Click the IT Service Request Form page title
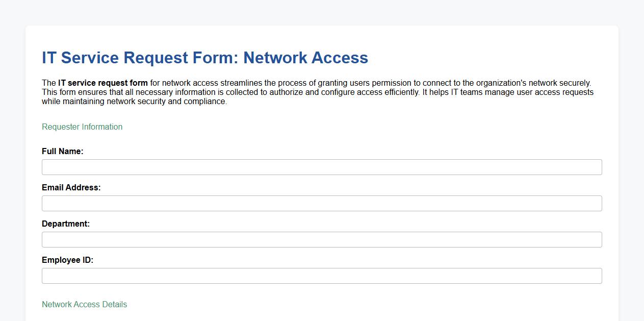The image size is (644, 321). [204, 58]
